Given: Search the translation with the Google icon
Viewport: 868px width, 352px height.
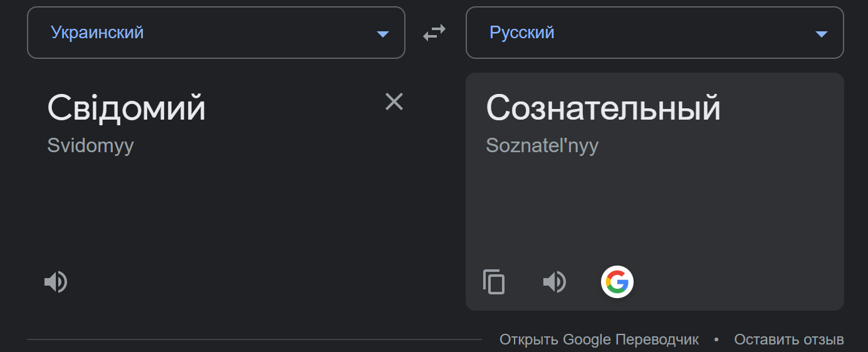Looking at the screenshot, I should pyautogui.click(x=617, y=282).
